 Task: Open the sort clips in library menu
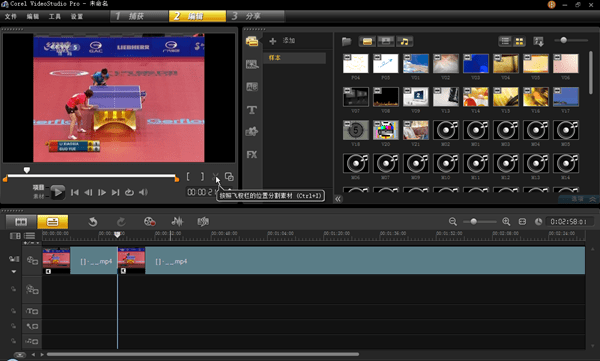coord(538,41)
